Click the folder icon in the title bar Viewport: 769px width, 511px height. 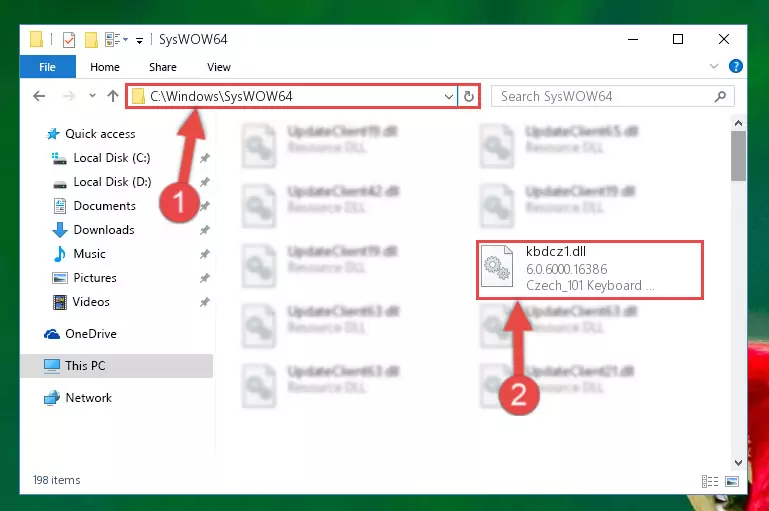coord(36,39)
